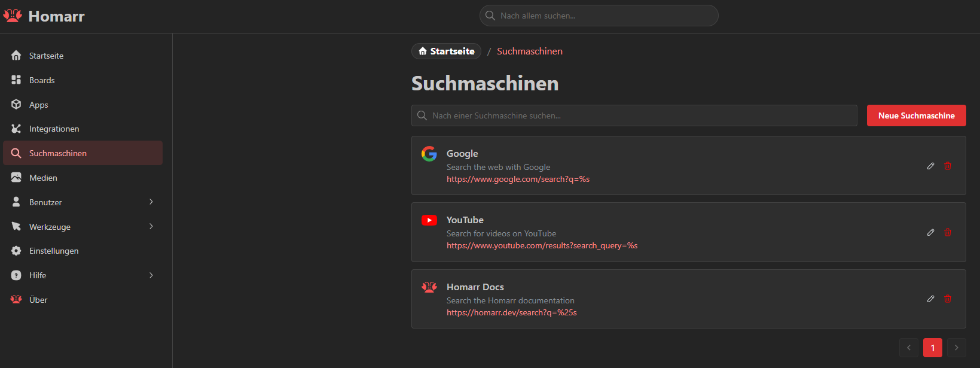Click the Homarr logo in the header

click(44, 16)
